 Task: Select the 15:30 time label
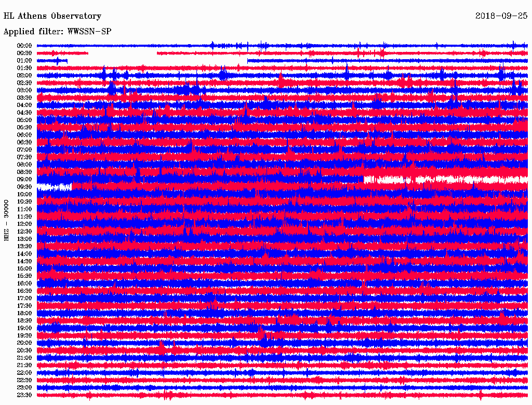coord(24,276)
